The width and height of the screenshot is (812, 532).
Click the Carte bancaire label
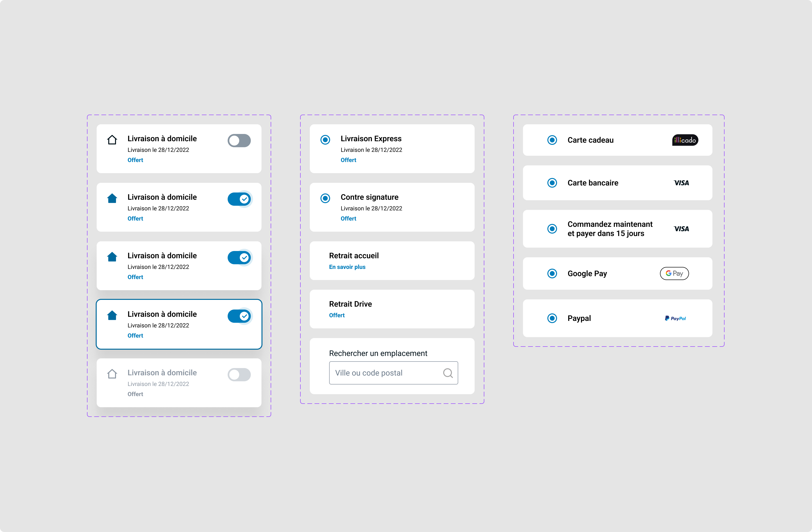[x=593, y=183]
